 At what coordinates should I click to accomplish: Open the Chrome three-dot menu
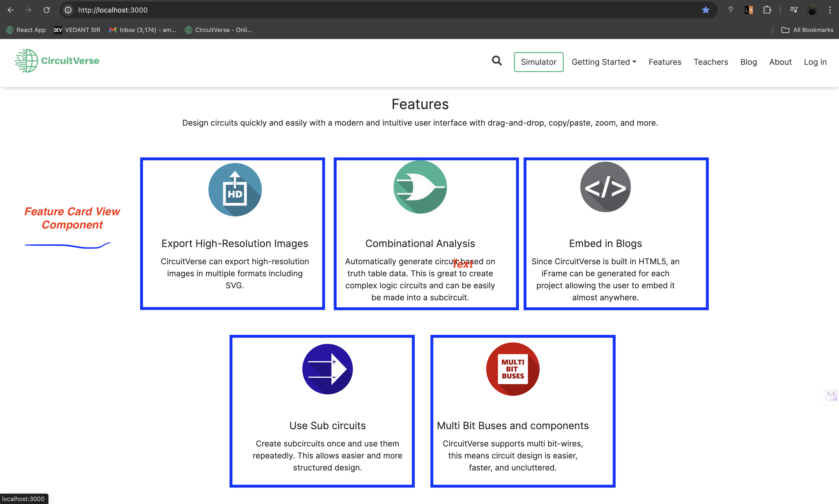click(830, 10)
